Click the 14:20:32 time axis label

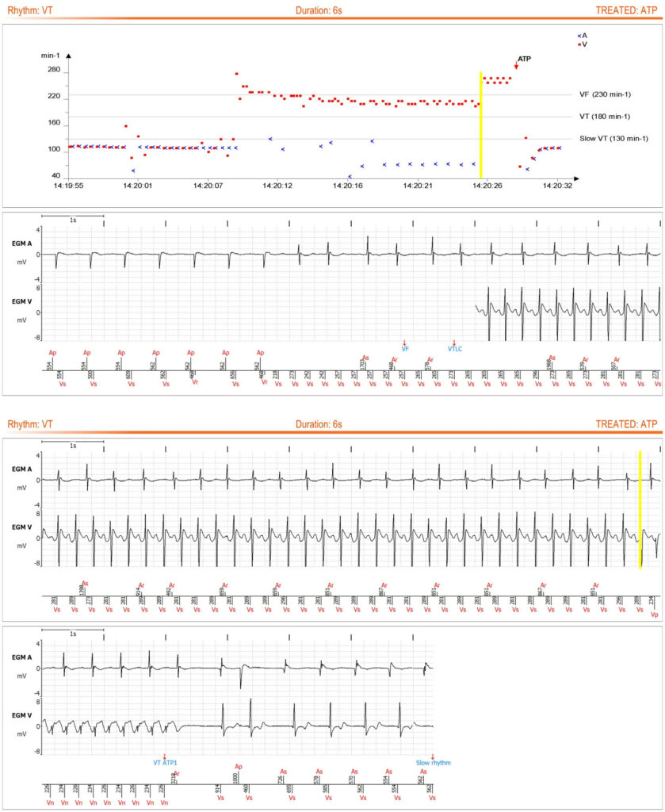pos(557,186)
